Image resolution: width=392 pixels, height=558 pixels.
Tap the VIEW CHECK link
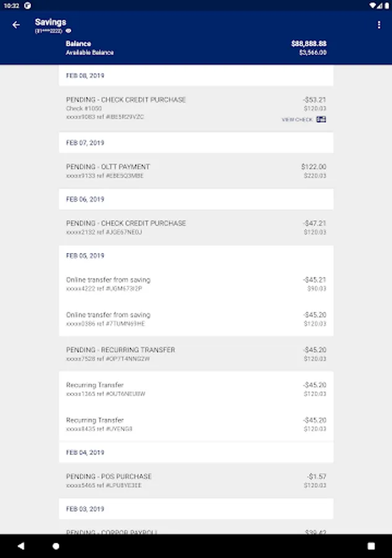point(297,120)
